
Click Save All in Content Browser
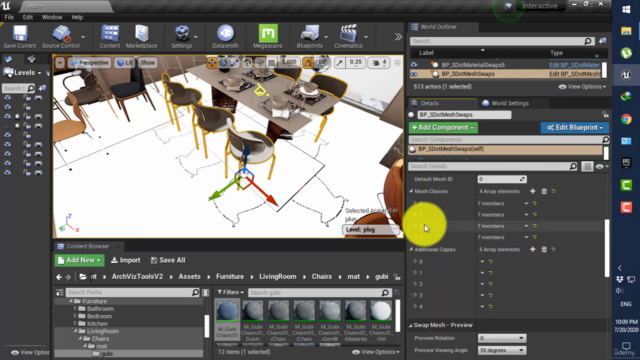tap(168, 260)
